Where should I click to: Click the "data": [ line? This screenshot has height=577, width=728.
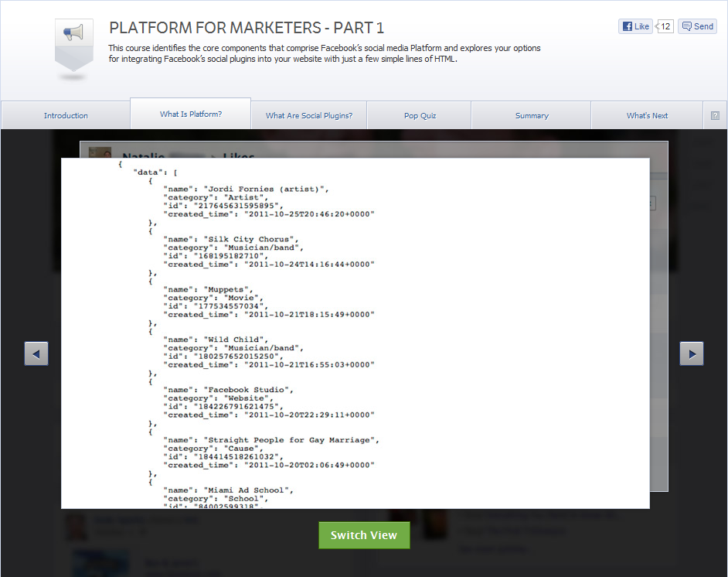pos(155,172)
